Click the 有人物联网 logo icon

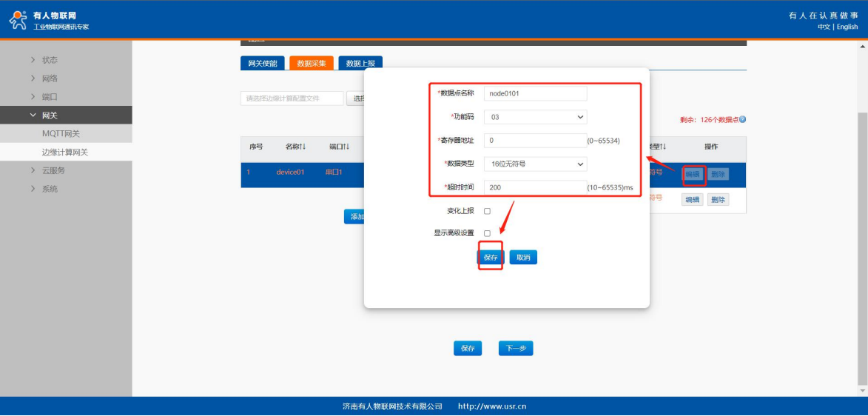coord(18,20)
